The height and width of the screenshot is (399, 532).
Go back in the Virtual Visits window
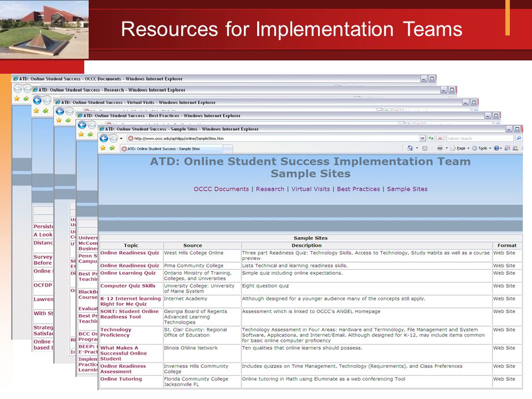pos(60,111)
